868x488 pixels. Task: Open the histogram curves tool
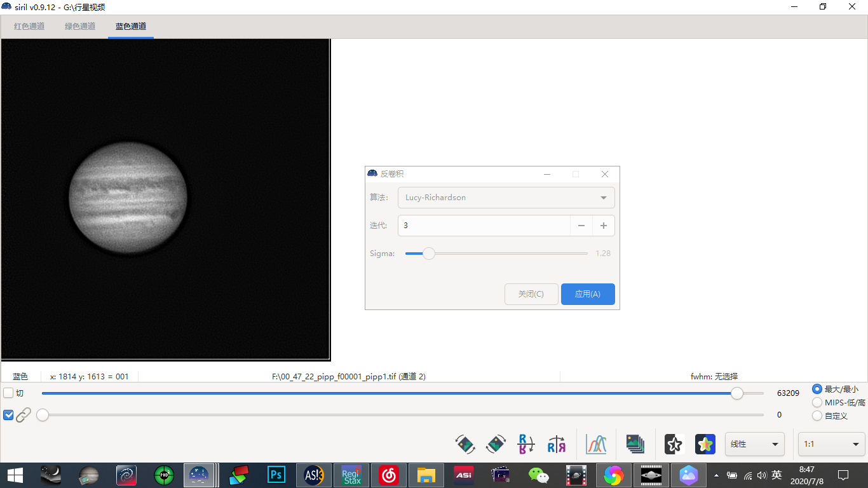click(596, 444)
